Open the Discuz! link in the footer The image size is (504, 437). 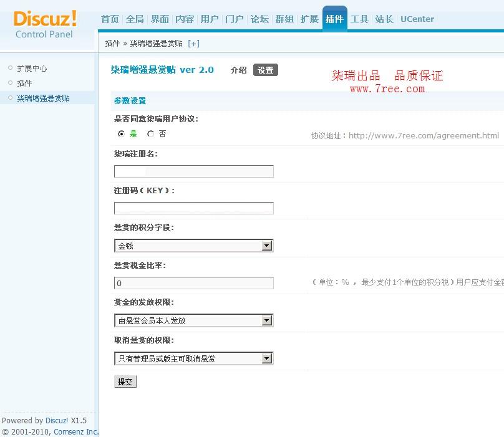57,420
